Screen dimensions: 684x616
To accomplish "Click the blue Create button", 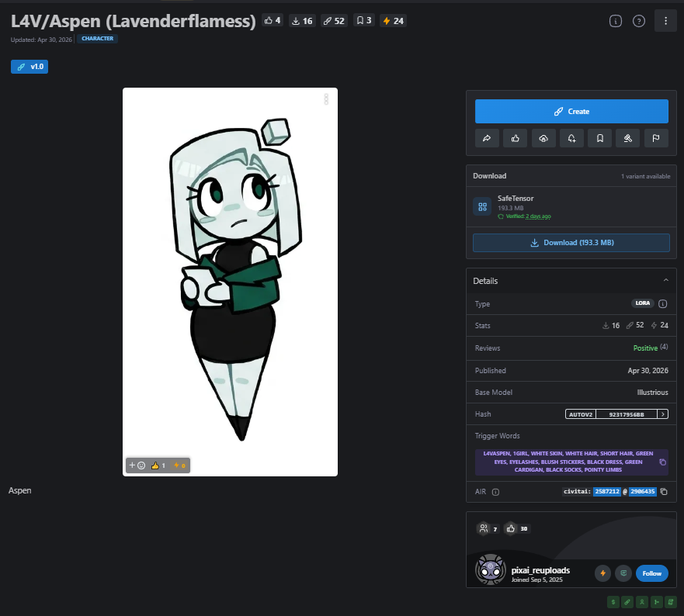I will (571, 111).
